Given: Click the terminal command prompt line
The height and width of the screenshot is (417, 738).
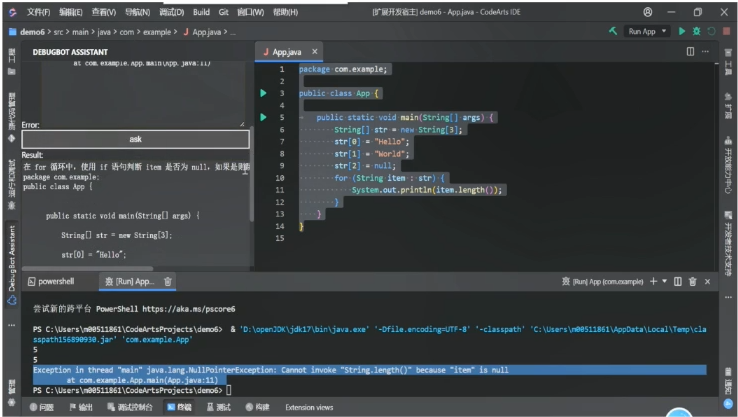Looking at the screenshot, I should 132,390.
